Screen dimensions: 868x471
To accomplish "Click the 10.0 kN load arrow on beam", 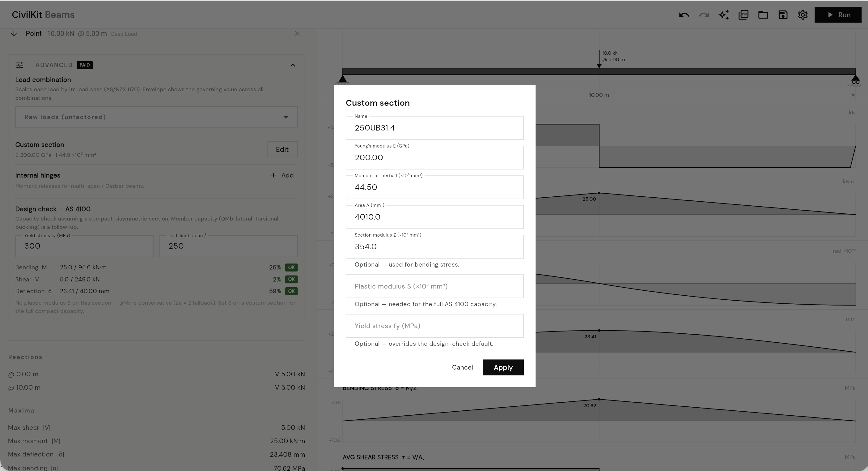I will [x=599, y=59].
